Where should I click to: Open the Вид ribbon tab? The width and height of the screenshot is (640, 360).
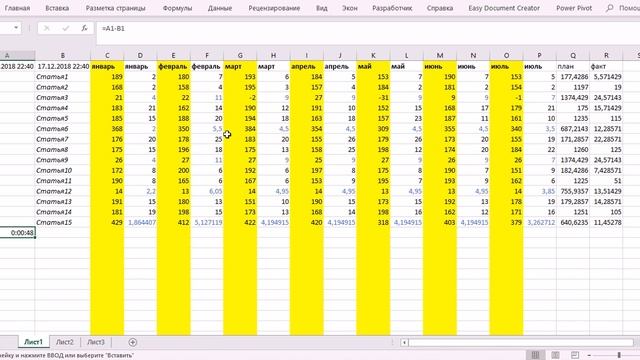(x=322, y=8)
